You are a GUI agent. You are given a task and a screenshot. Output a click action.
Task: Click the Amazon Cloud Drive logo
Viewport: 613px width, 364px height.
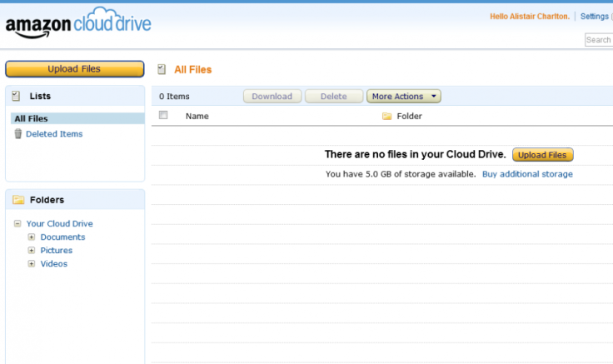78,23
